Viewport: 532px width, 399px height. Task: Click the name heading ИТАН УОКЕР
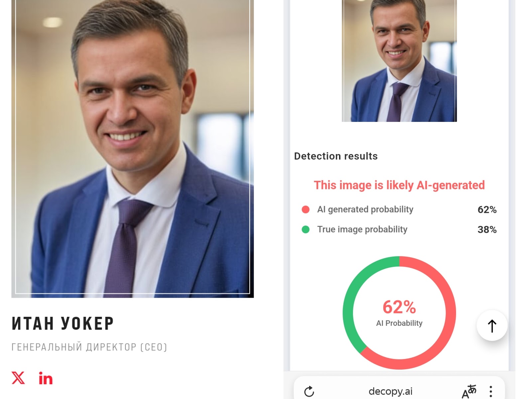(63, 324)
